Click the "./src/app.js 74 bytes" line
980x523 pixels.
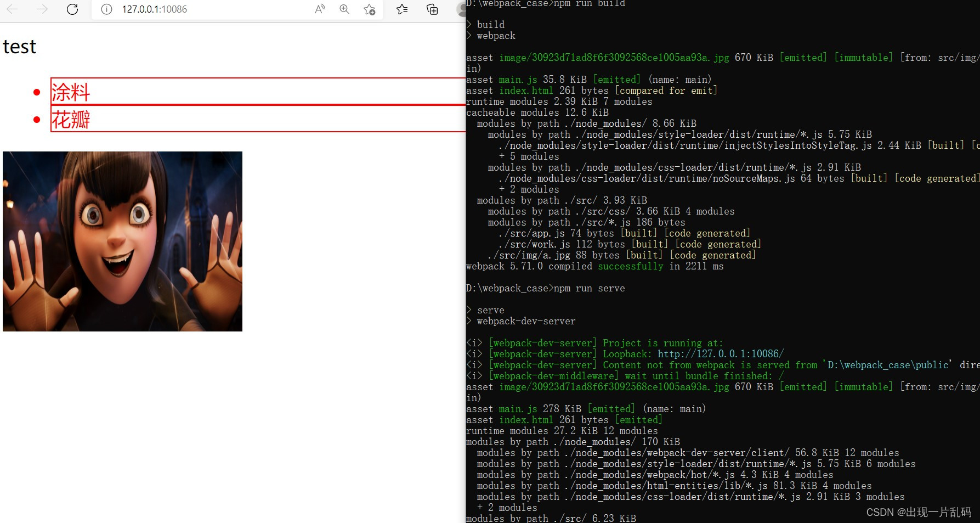pyautogui.click(x=625, y=233)
